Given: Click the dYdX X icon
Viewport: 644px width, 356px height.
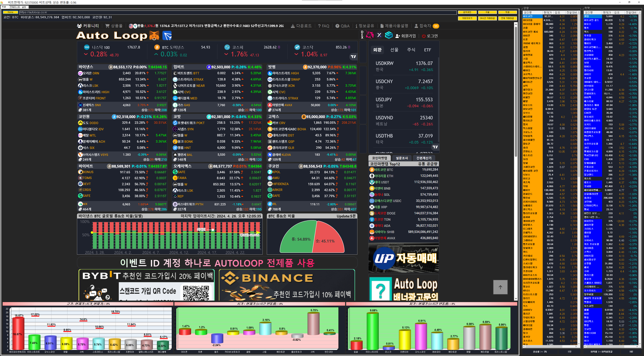Looking at the screenshot, I should click(379, 35).
